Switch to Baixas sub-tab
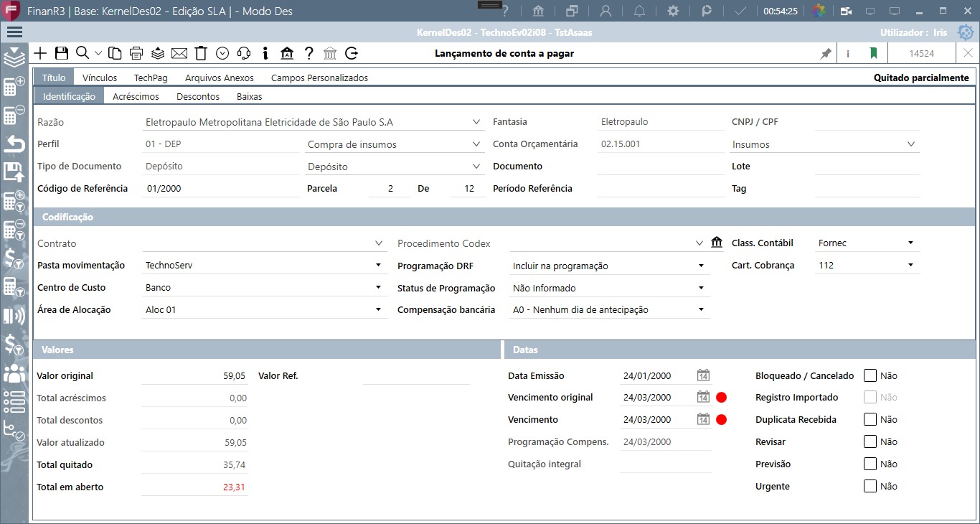The image size is (980, 524). tap(249, 96)
